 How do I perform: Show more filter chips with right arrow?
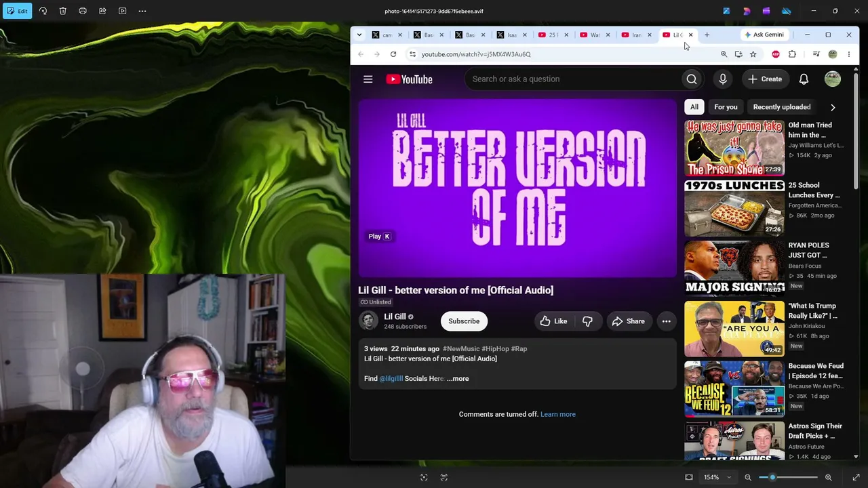pyautogui.click(x=833, y=107)
